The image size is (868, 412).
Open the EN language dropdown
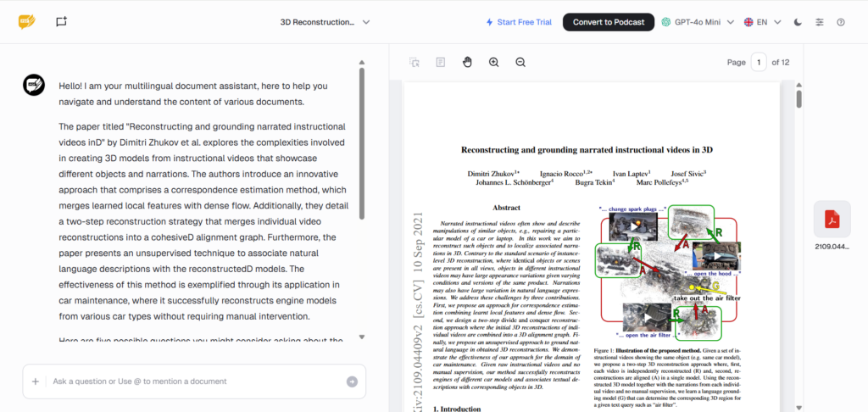point(762,22)
